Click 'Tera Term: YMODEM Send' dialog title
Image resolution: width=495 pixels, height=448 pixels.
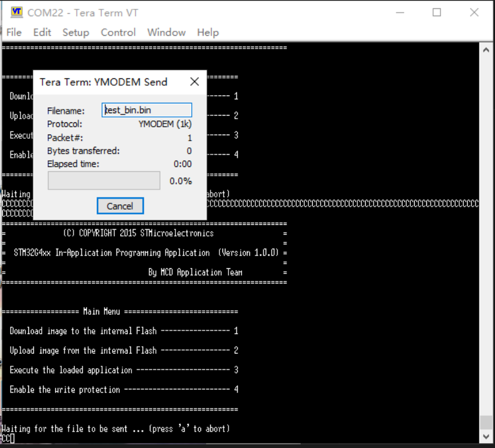click(103, 82)
